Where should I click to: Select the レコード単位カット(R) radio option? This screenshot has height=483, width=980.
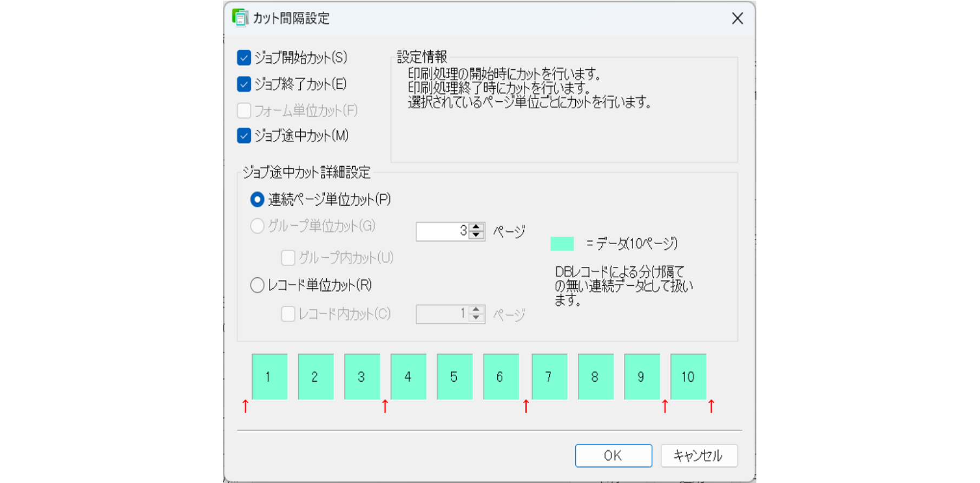tap(258, 285)
